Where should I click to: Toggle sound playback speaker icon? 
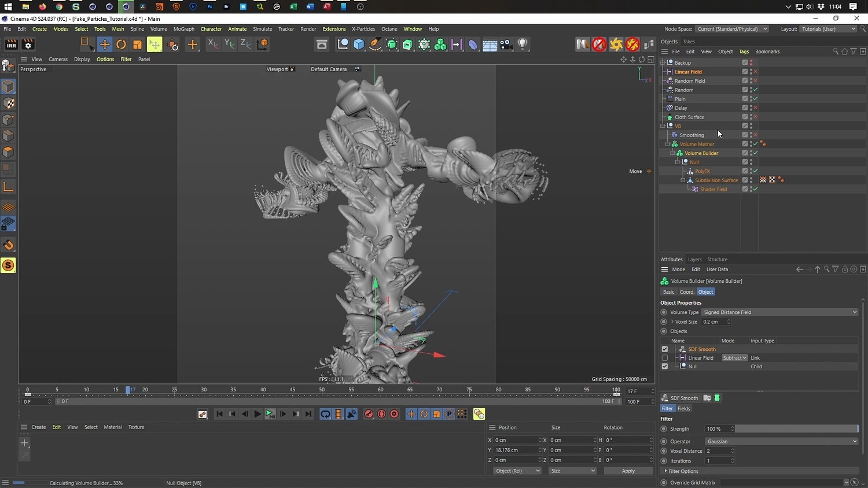351,414
